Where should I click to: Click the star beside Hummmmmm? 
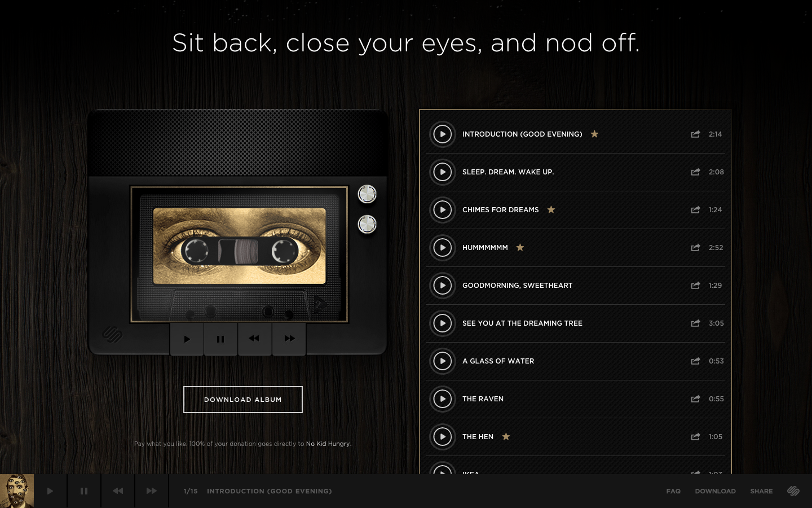click(520, 247)
